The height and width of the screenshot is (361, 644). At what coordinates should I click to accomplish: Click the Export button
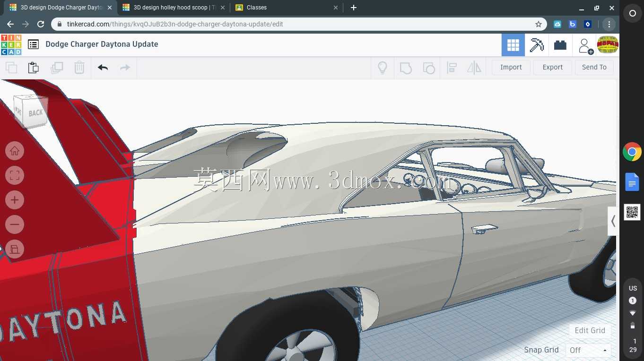[x=552, y=67]
